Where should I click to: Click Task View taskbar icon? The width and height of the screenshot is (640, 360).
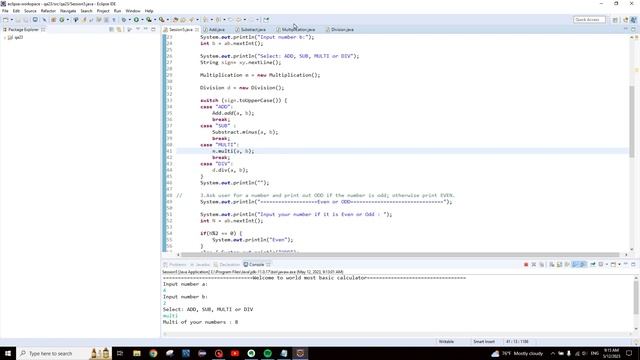120,353
